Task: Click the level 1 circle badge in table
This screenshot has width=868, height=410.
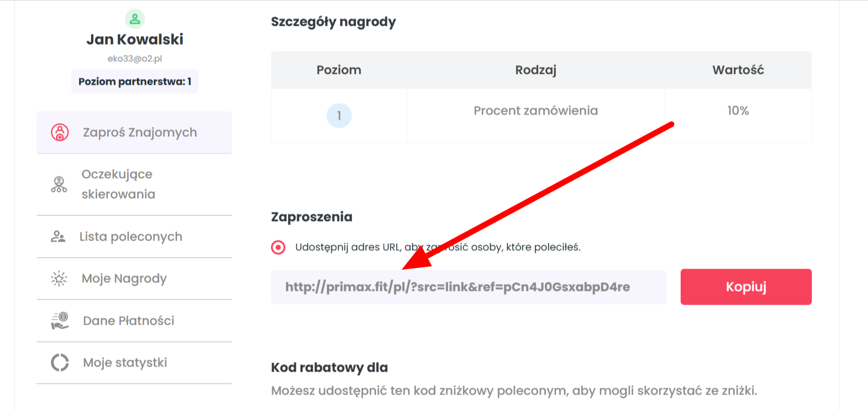Action: click(339, 116)
